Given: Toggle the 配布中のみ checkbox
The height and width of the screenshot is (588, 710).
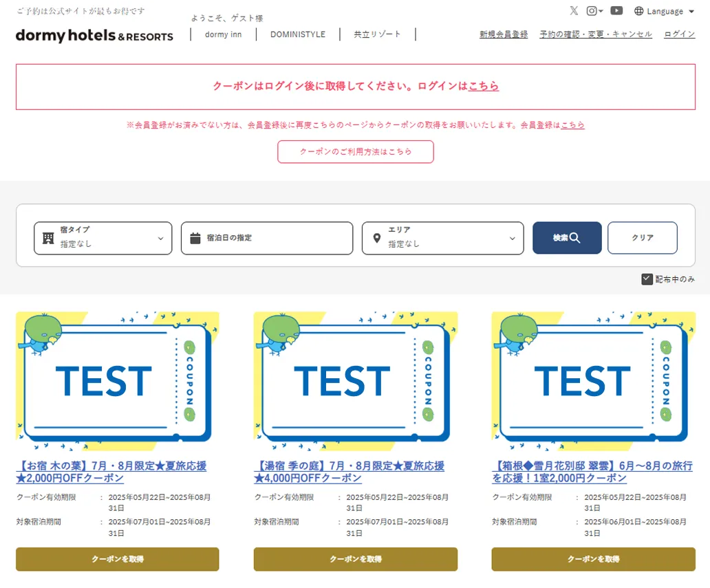Looking at the screenshot, I should (647, 279).
